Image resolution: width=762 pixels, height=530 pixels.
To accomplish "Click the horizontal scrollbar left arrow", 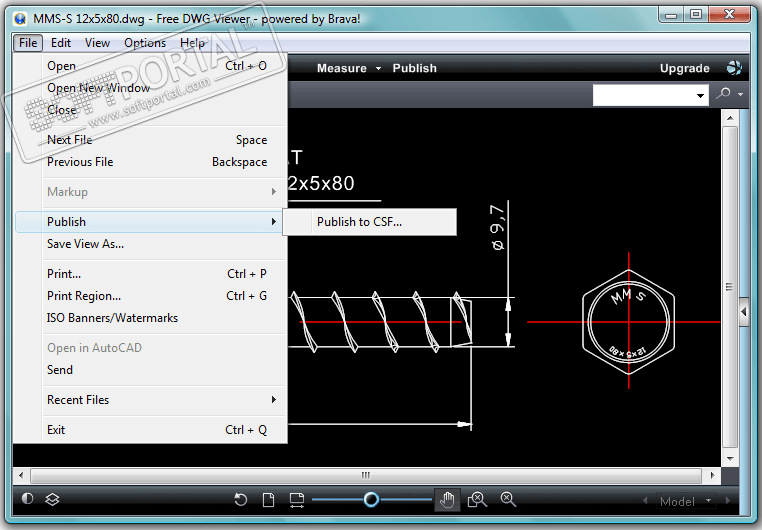I will point(20,475).
